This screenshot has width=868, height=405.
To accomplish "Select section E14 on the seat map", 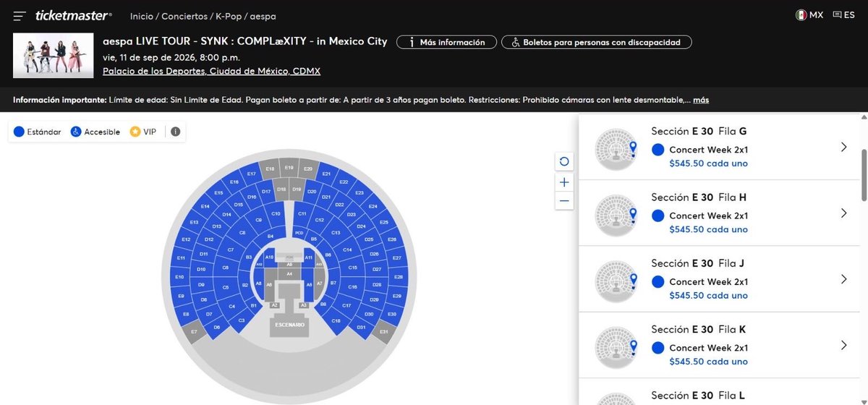I will [x=205, y=206].
